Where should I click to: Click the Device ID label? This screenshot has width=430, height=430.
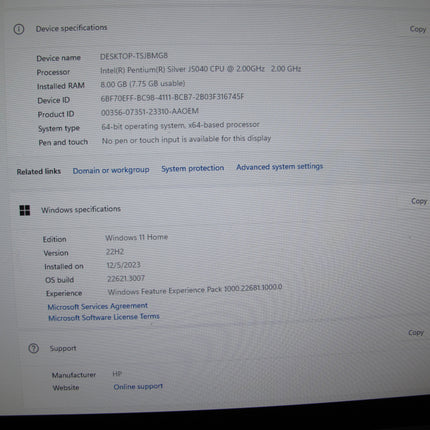[54, 100]
